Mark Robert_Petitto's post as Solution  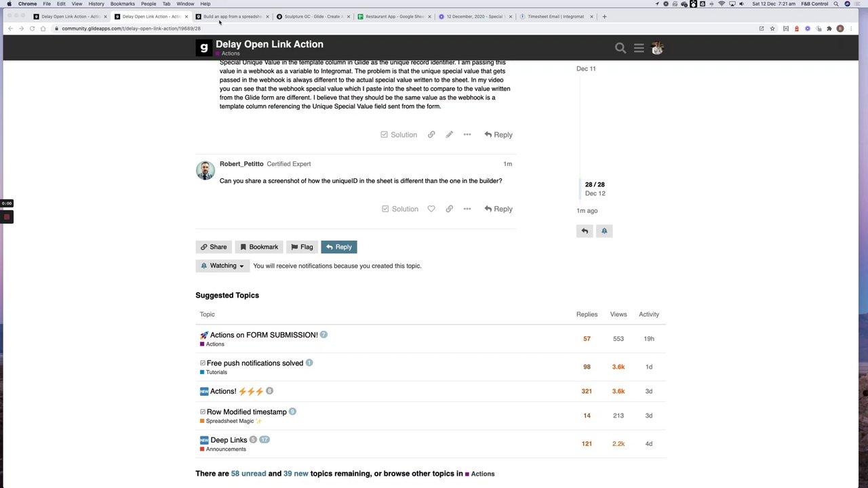[399, 209]
